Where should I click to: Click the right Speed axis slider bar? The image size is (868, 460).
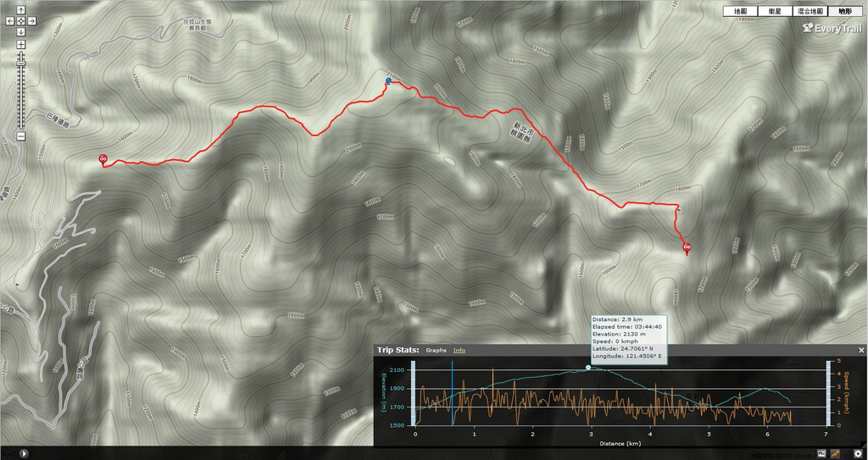829,393
